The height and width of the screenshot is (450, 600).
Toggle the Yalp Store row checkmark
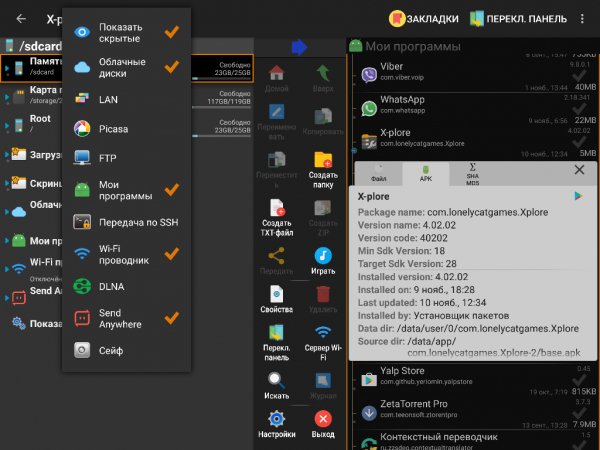579,379
